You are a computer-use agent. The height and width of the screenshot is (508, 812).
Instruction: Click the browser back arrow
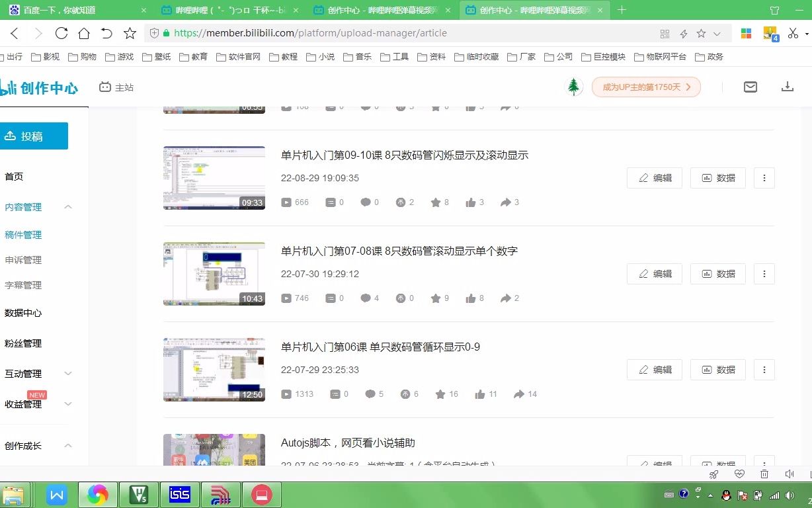coord(15,33)
